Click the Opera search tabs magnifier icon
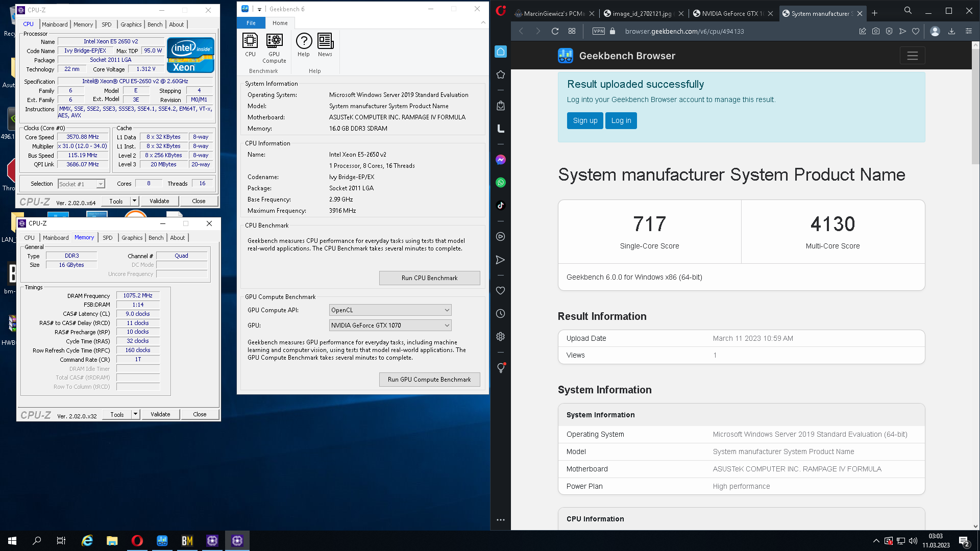The height and width of the screenshot is (551, 980). pos(908,11)
